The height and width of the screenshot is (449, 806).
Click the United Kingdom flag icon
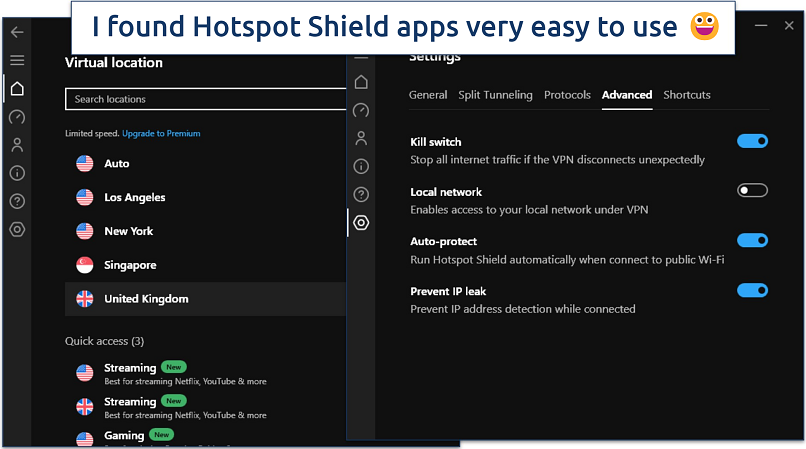85,299
